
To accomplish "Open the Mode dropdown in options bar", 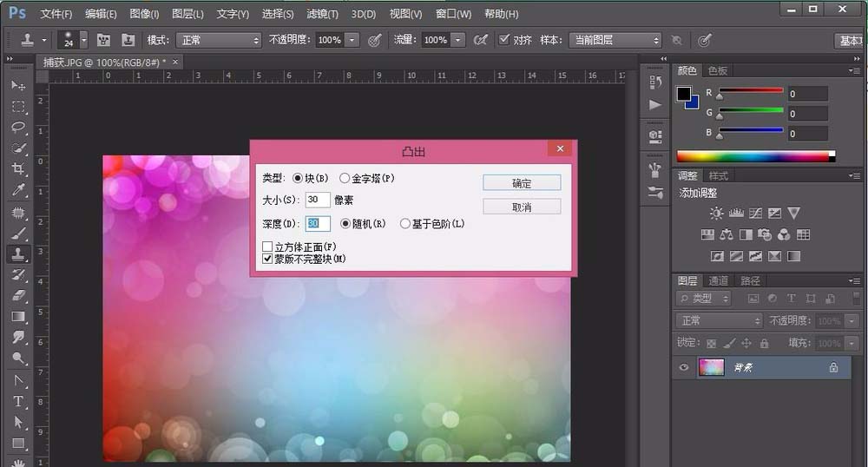I will 218,40.
